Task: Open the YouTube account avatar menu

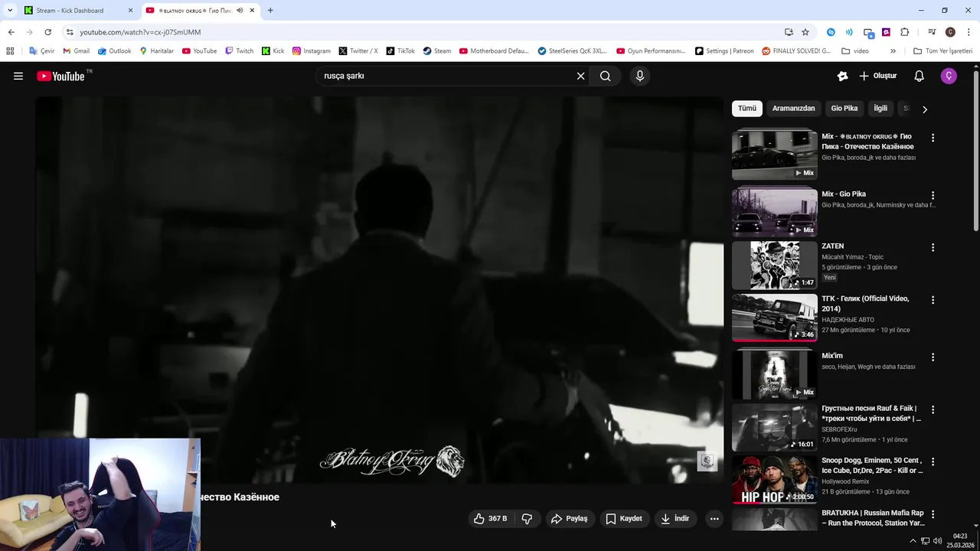Action: [949, 76]
